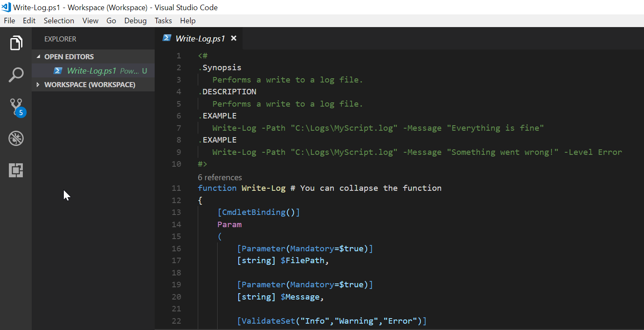Click '.EXAMPLE' on line 8
This screenshot has width=644, height=330.
click(x=217, y=140)
